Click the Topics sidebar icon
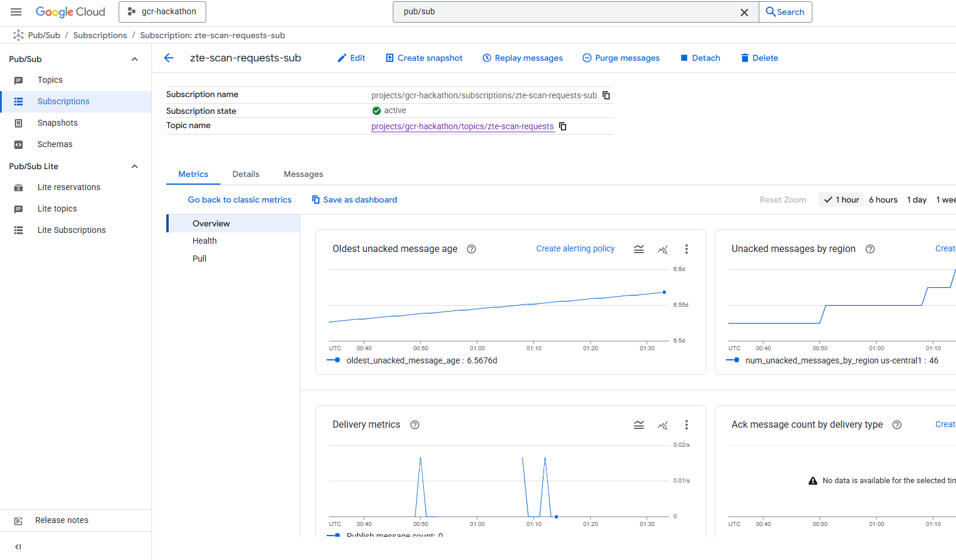 click(18, 80)
